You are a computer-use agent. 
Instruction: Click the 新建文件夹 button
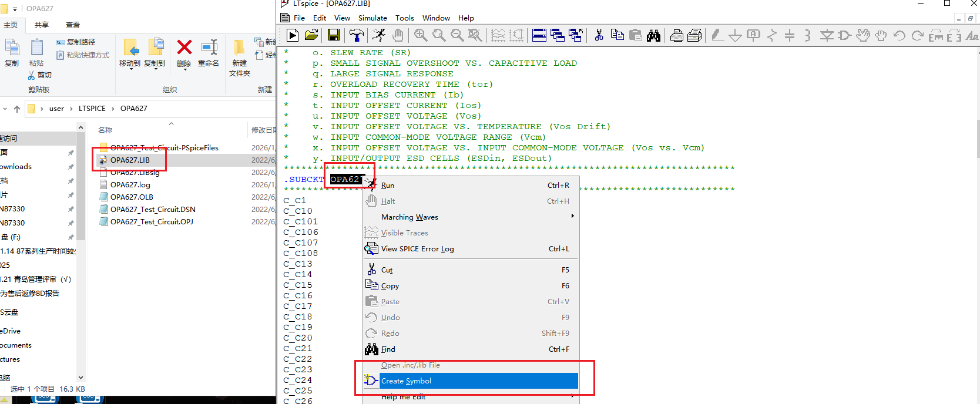click(240, 58)
